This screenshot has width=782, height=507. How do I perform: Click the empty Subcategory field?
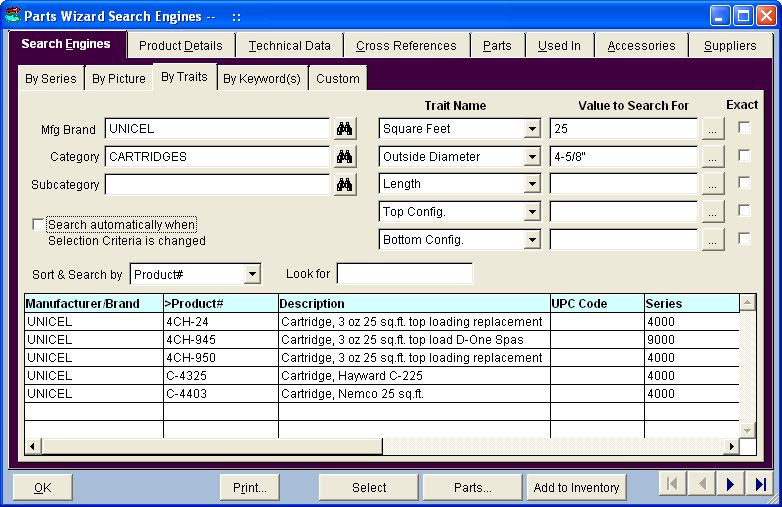click(x=217, y=184)
